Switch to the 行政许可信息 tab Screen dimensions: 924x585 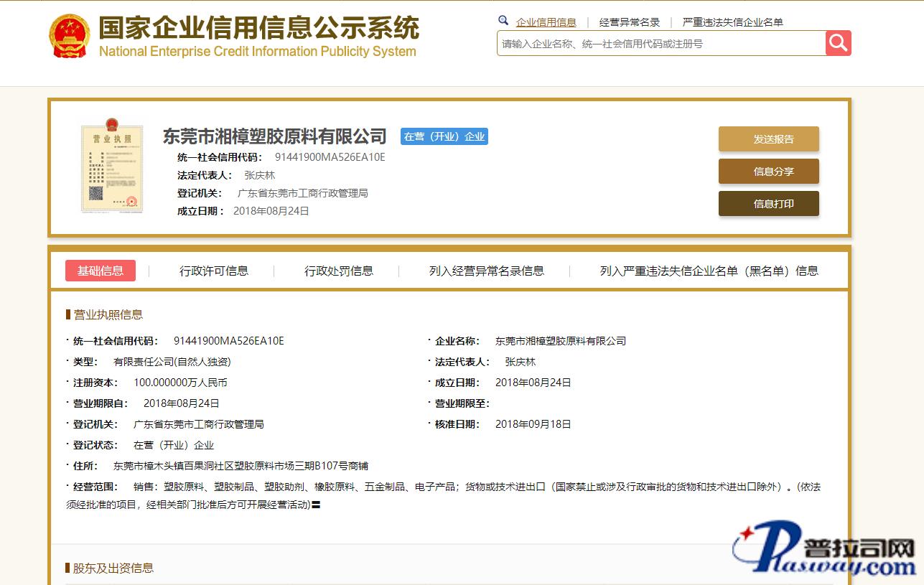[213, 271]
